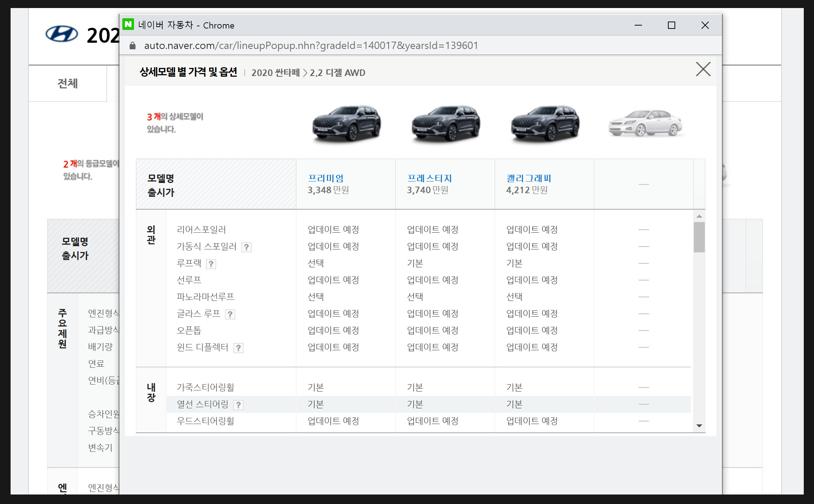This screenshot has height=504, width=814.
Task: Open the 프레스티지 model link
Action: [x=429, y=178]
